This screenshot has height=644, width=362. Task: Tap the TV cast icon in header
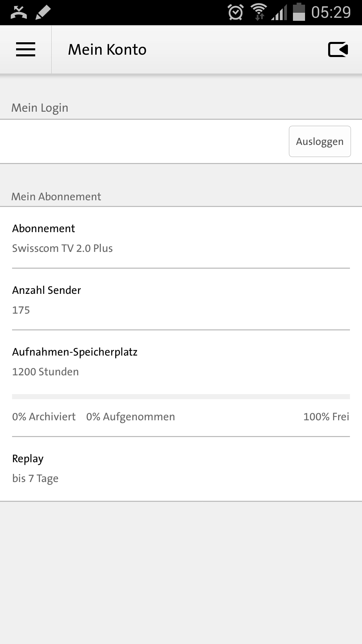click(338, 50)
